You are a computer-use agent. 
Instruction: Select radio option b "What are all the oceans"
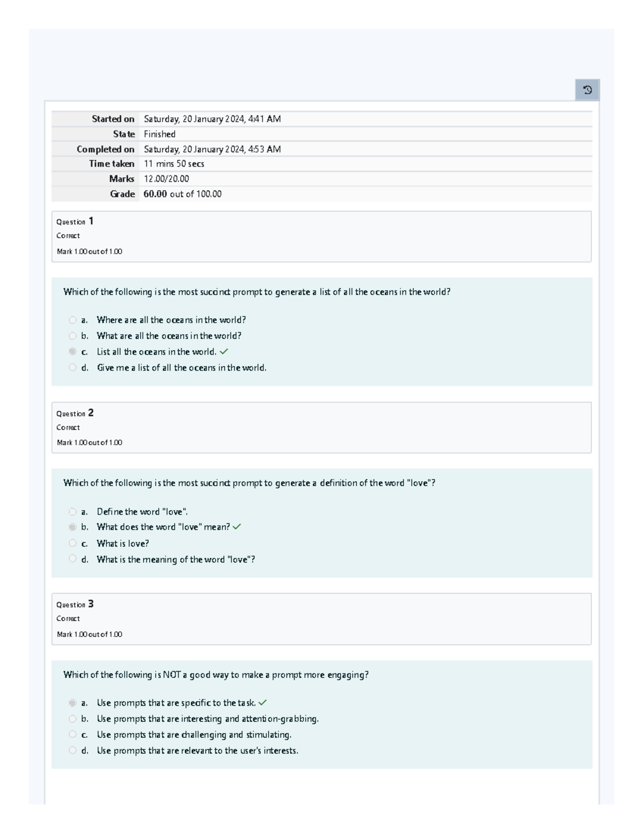(x=72, y=336)
